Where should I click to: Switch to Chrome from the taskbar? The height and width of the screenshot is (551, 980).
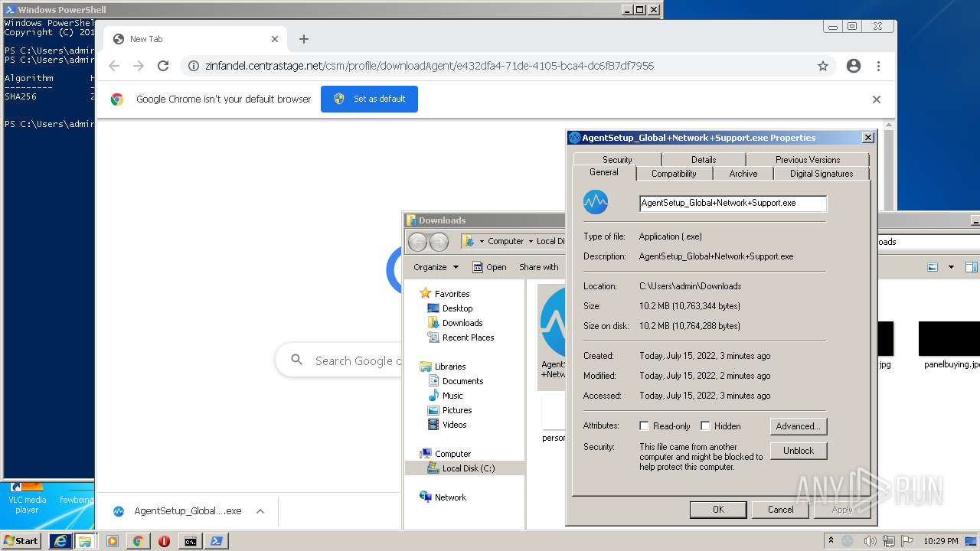pos(138,541)
